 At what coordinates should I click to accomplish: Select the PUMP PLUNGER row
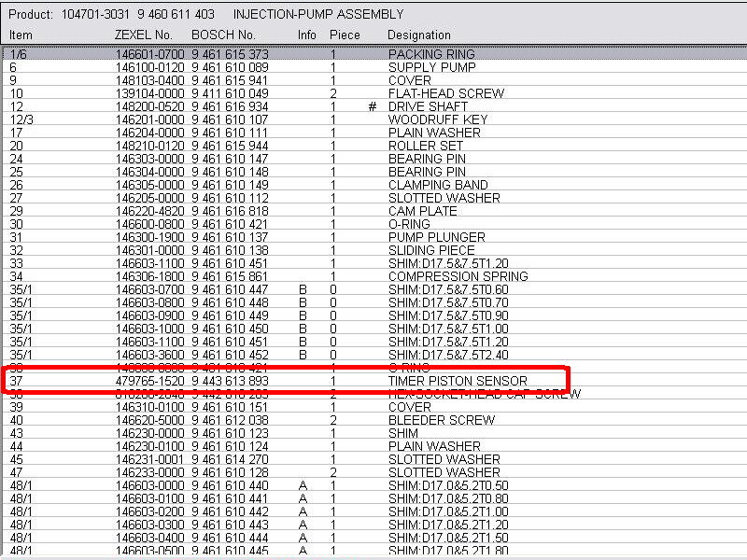pyautogui.click(x=374, y=237)
